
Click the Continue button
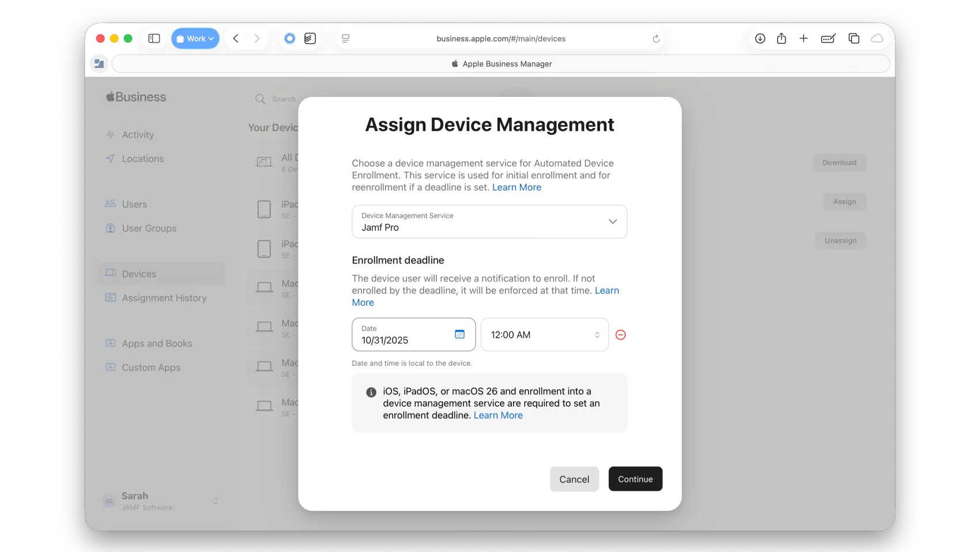click(635, 479)
